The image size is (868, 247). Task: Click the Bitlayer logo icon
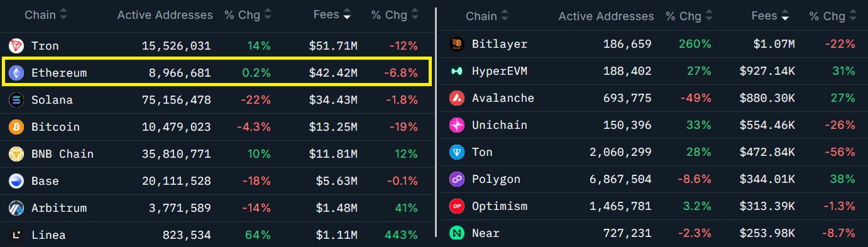[x=457, y=44]
